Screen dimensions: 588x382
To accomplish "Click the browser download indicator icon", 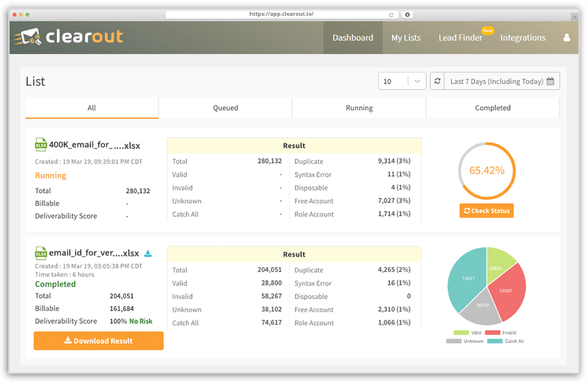I will 407,14.
